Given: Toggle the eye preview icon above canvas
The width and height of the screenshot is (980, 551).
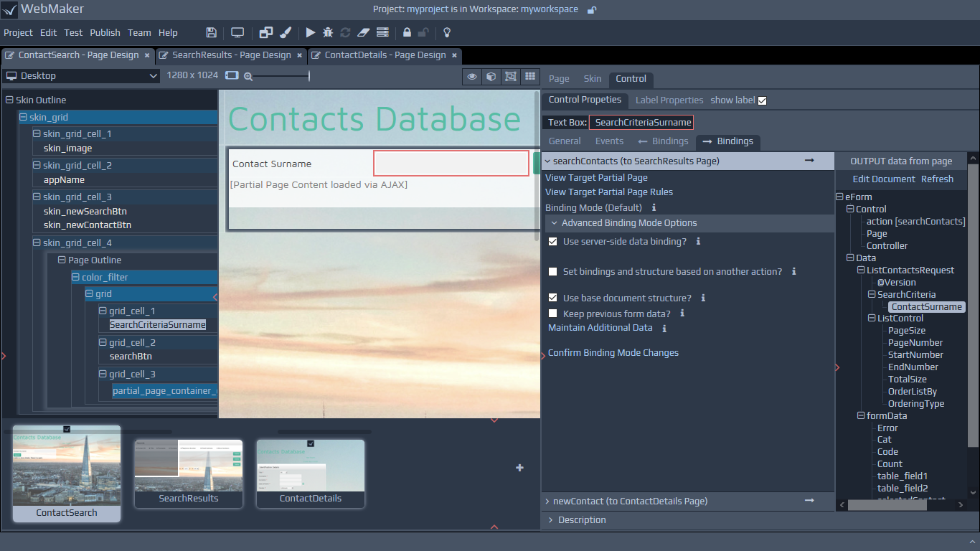Looking at the screenshot, I should pos(472,76).
